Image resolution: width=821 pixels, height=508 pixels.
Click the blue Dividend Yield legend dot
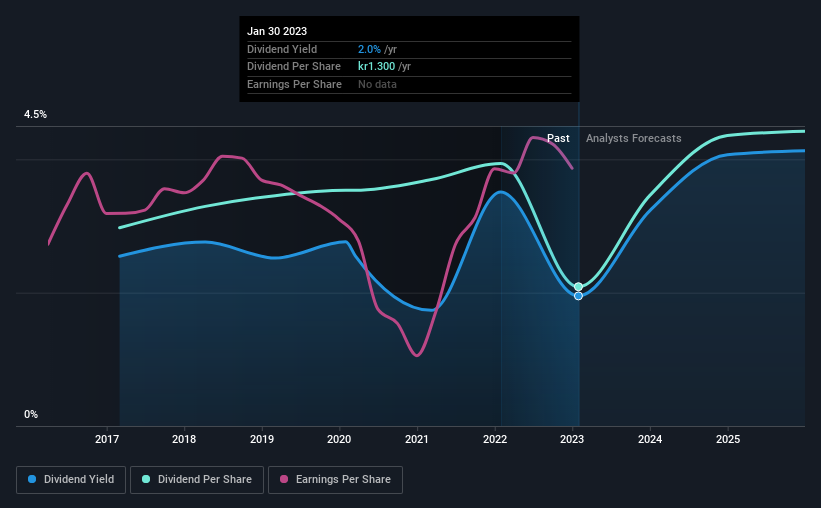click(32, 479)
